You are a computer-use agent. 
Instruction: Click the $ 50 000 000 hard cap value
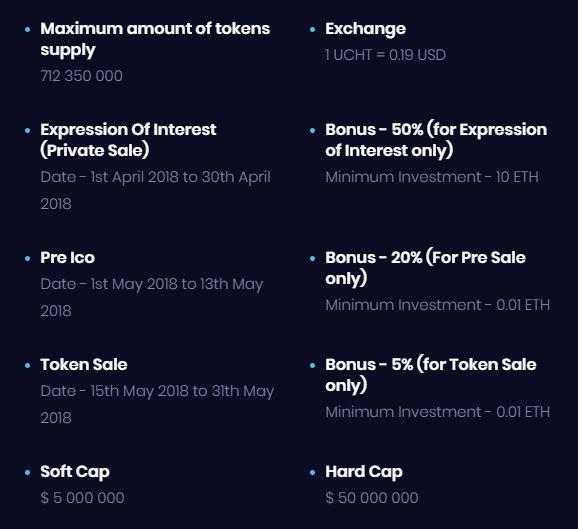point(372,498)
